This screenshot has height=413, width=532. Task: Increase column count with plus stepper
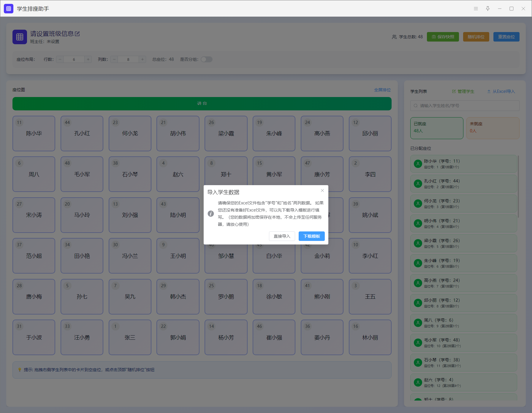(x=142, y=59)
